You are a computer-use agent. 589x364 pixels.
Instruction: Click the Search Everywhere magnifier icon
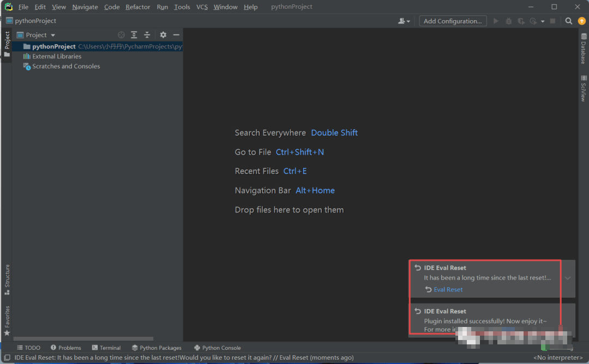pos(568,21)
